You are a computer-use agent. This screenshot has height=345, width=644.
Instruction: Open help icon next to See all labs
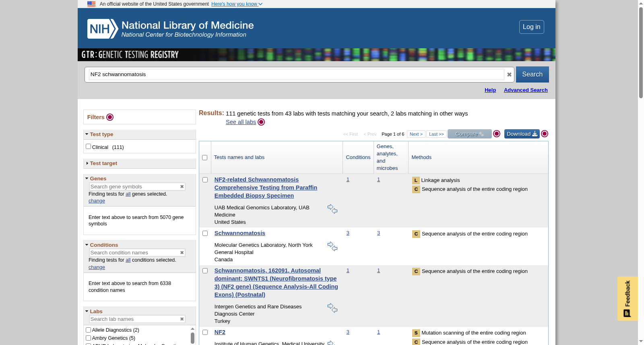click(x=261, y=122)
